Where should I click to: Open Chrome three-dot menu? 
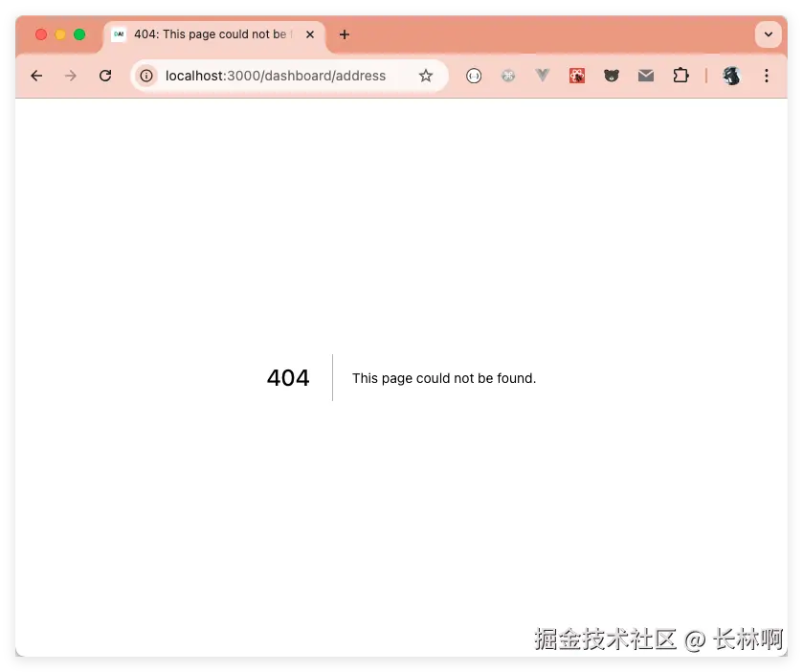click(x=766, y=76)
